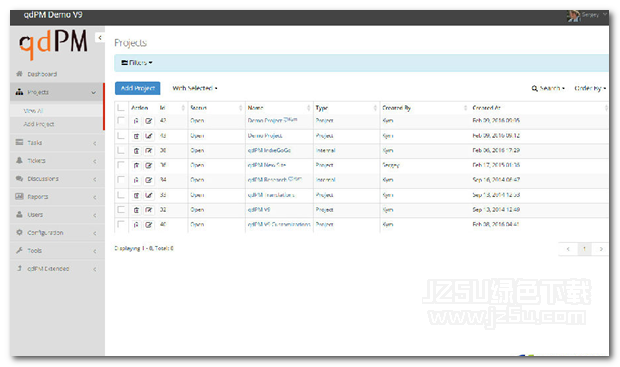620x367 pixels.
Task: Open the With Selected dropdown
Action: (x=195, y=88)
